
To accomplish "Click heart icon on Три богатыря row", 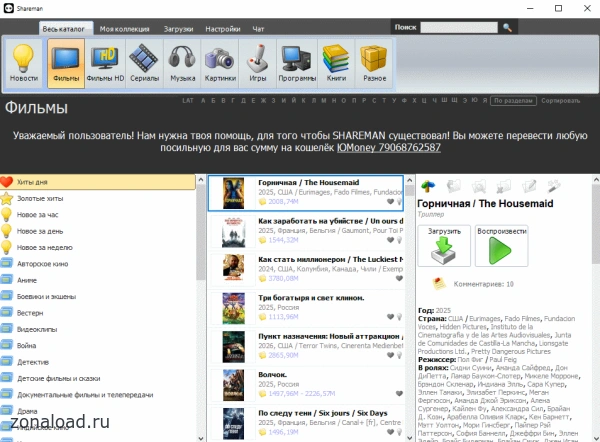I will click(390, 316).
